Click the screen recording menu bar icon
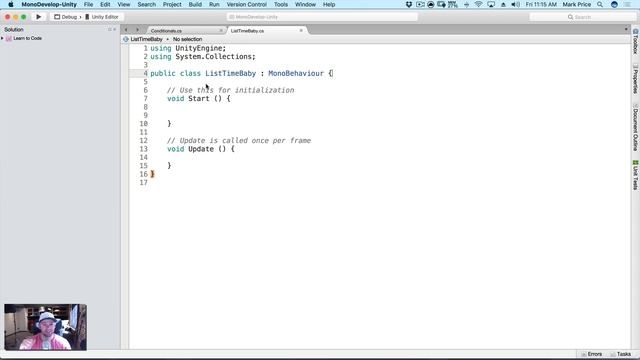The width and height of the screenshot is (640, 360). [x=420, y=4]
